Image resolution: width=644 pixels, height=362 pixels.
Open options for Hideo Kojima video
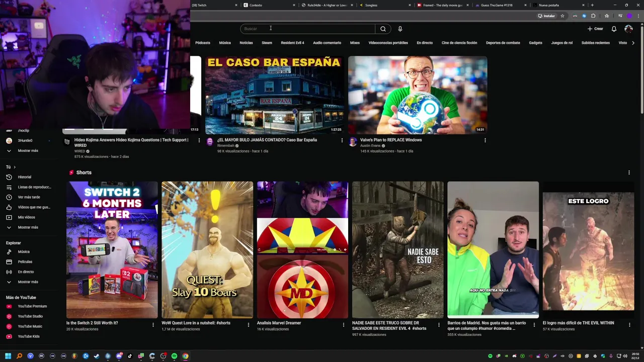[x=199, y=140]
